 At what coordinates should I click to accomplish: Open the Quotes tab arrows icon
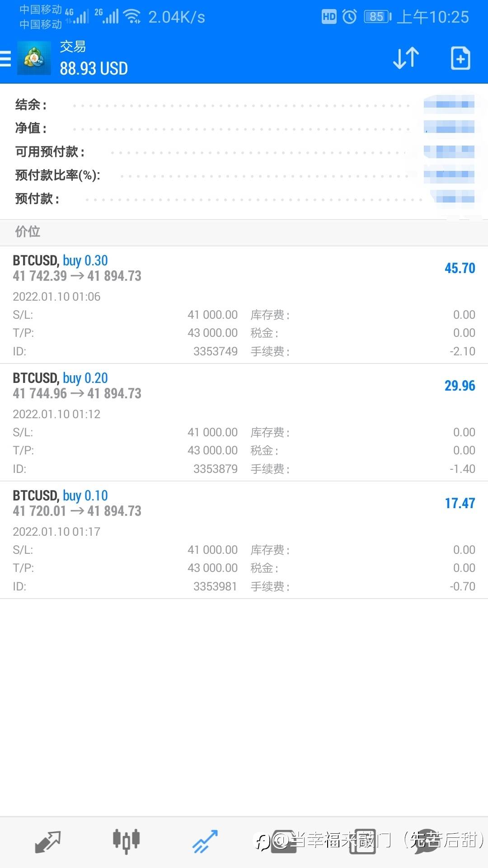pyautogui.click(x=47, y=842)
